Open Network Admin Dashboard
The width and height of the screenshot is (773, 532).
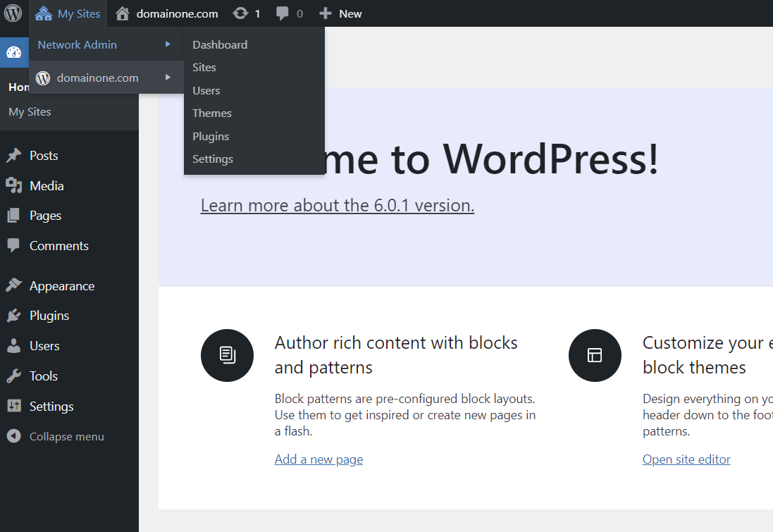coord(220,44)
